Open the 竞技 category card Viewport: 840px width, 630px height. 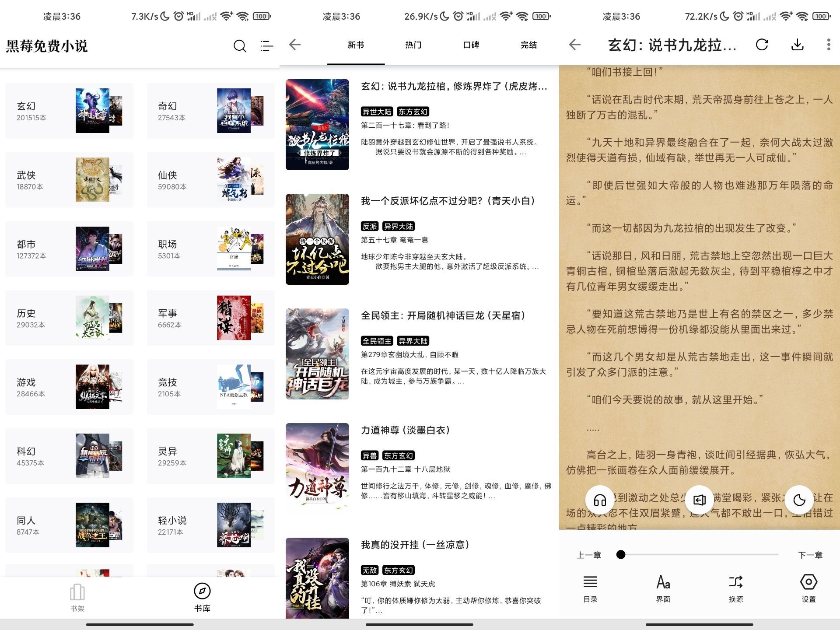(210, 387)
